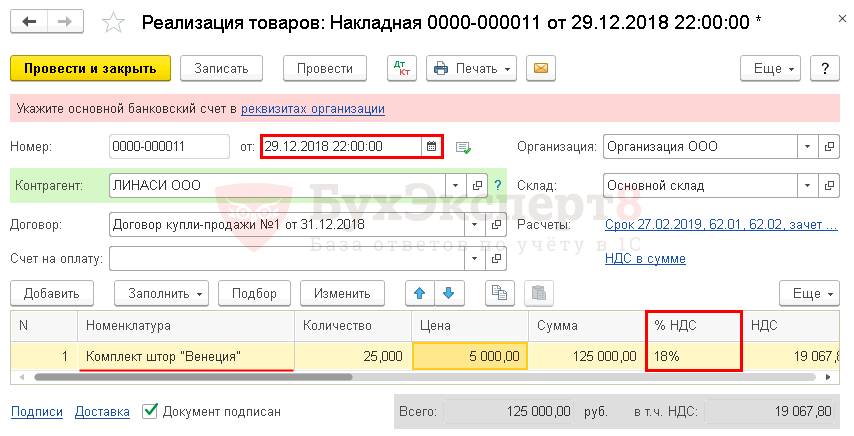Expand the Склад dropdown

pos(808,185)
